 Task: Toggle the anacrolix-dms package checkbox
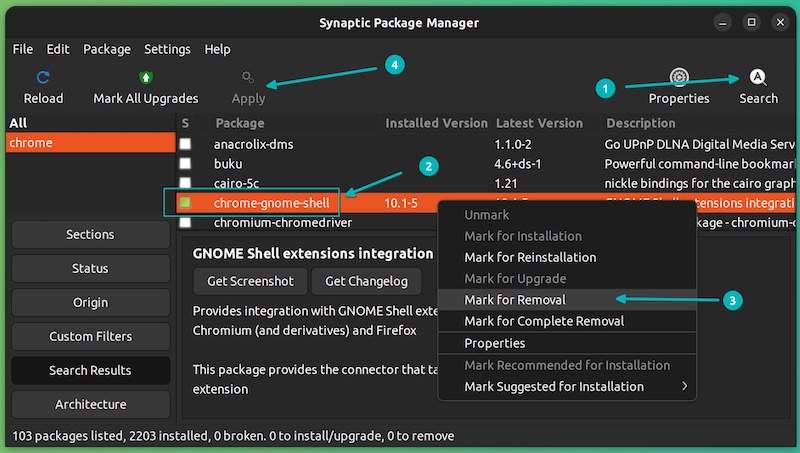[x=185, y=144]
